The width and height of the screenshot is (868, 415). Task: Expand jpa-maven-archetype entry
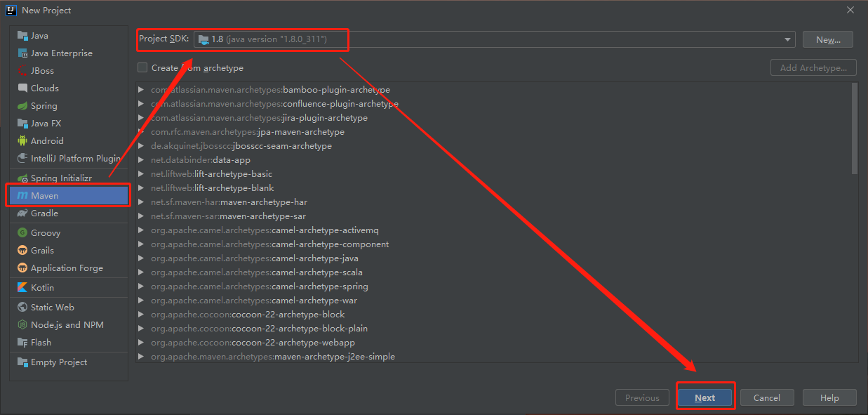click(141, 132)
